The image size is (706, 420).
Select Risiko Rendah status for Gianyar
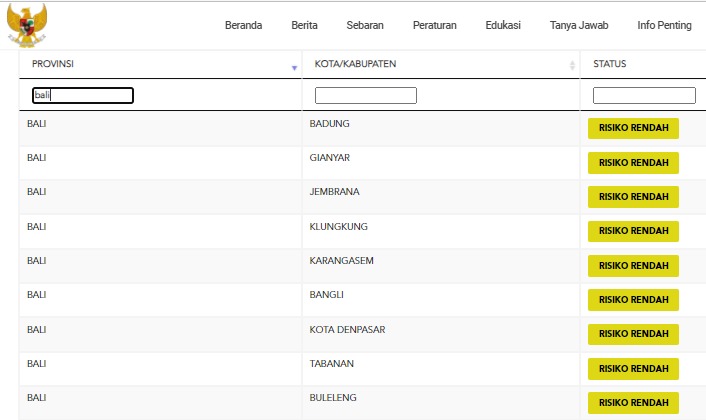(x=633, y=163)
